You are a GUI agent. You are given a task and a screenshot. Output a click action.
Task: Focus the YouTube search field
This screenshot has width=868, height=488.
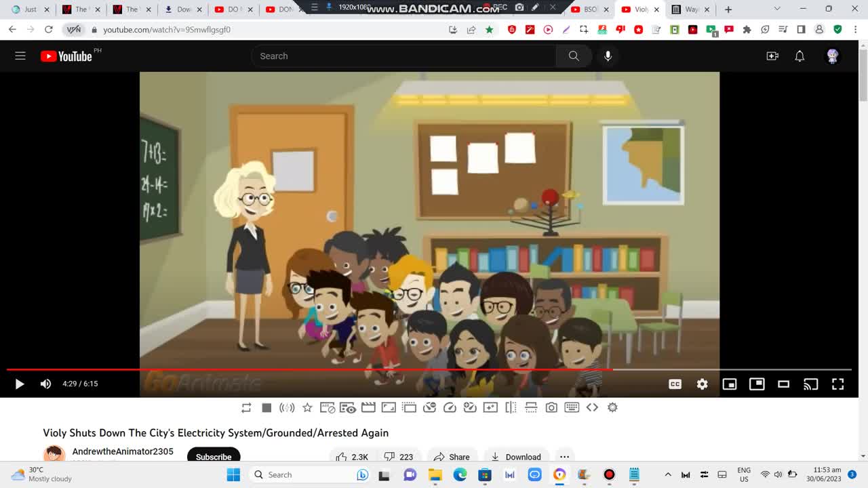(x=404, y=56)
